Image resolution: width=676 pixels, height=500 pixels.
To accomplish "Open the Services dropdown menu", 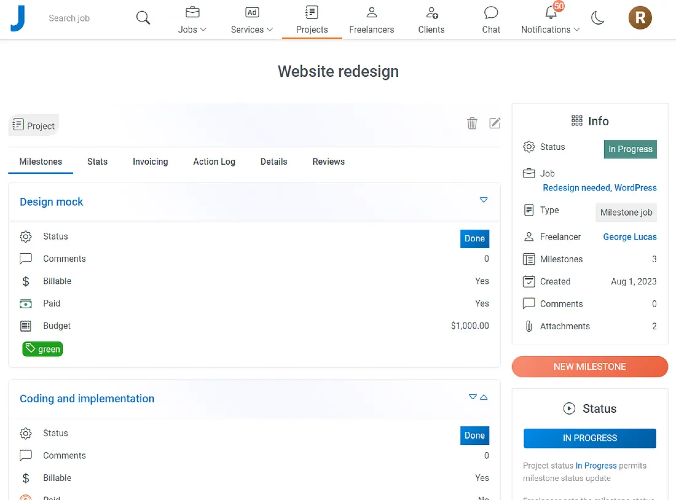I will coord(252,20).
